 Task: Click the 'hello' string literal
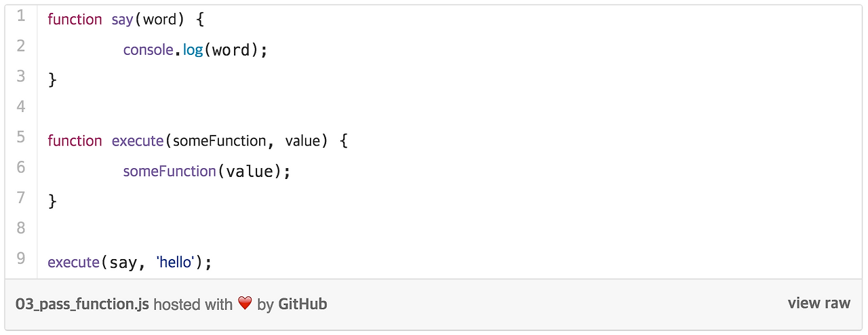[176, 262]
